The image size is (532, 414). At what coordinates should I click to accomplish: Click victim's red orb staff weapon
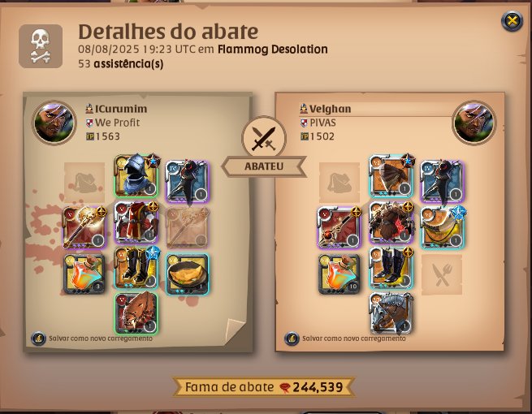point(340,227)
